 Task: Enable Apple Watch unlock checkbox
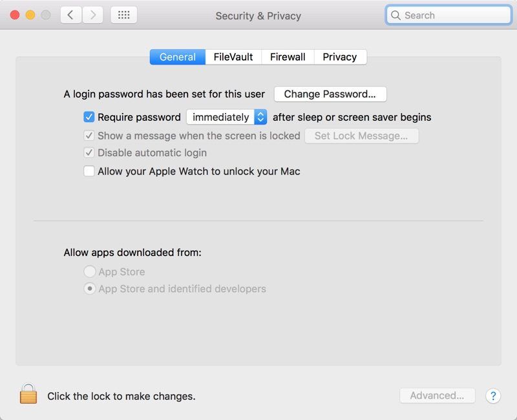tap(89, 171)
